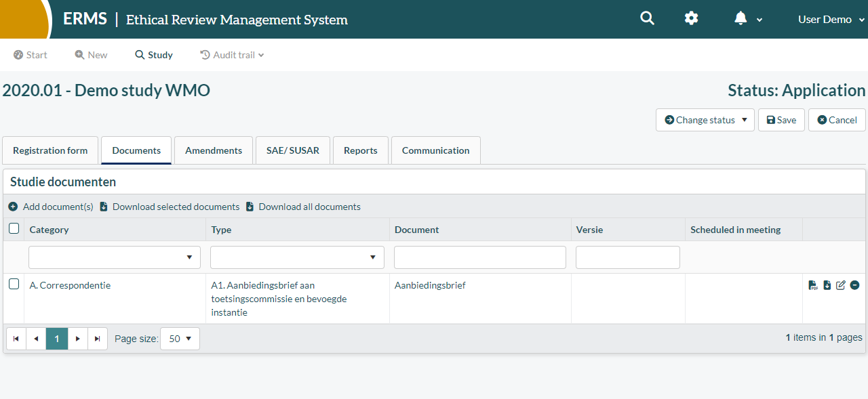This screenshot has width=868, height=399.
Task: Go to last page of grid
Action: [x=98, y=339]
